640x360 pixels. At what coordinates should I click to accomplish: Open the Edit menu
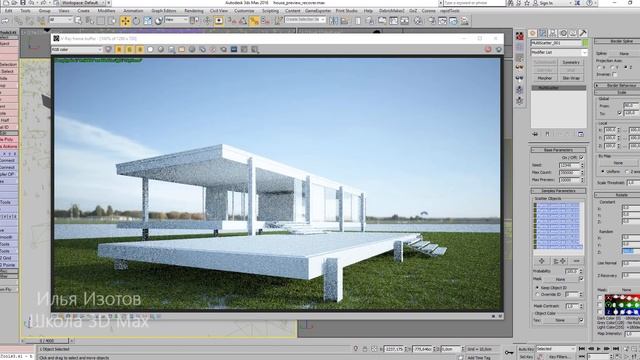point(9,11)
